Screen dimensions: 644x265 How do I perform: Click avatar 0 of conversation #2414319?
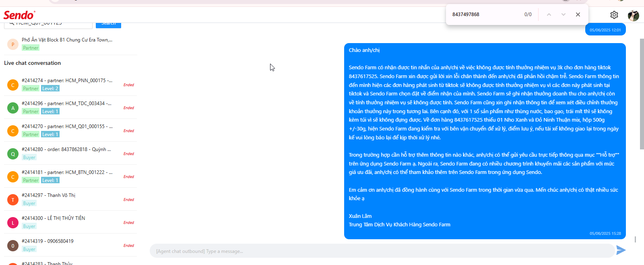[13, 246]
